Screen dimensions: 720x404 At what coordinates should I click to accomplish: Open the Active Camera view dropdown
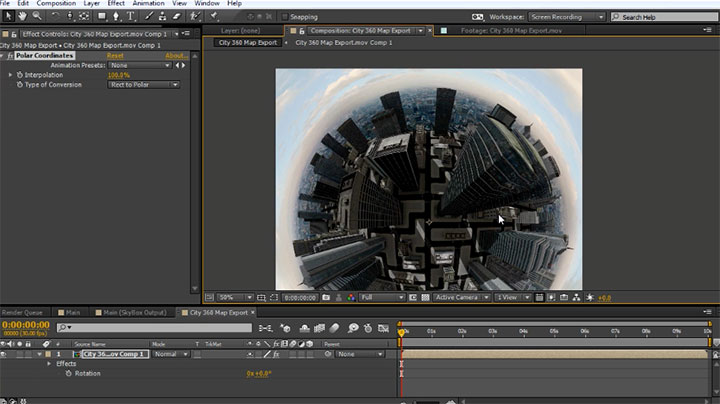coord(462,297)
